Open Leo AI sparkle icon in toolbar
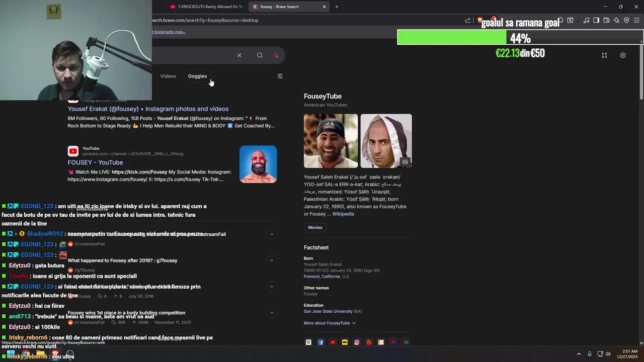Viewport: 644px width, 362px height. 616,20
